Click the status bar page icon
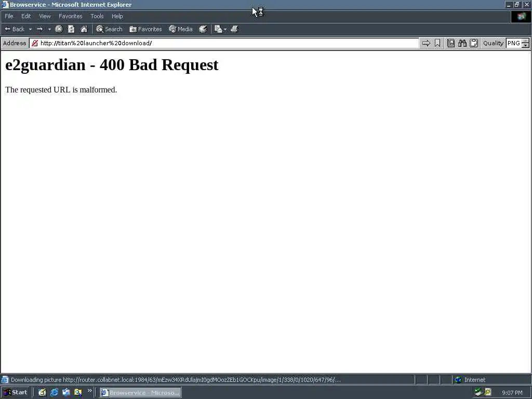The image size is (532, 399). click(x=4, y=380)
